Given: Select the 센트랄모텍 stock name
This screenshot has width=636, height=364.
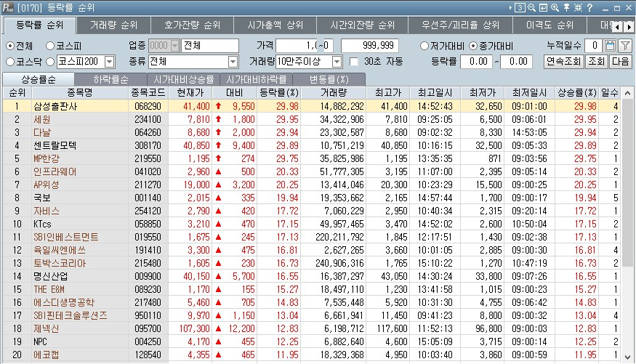Looking at the screenshot, I should pos(55,145).
